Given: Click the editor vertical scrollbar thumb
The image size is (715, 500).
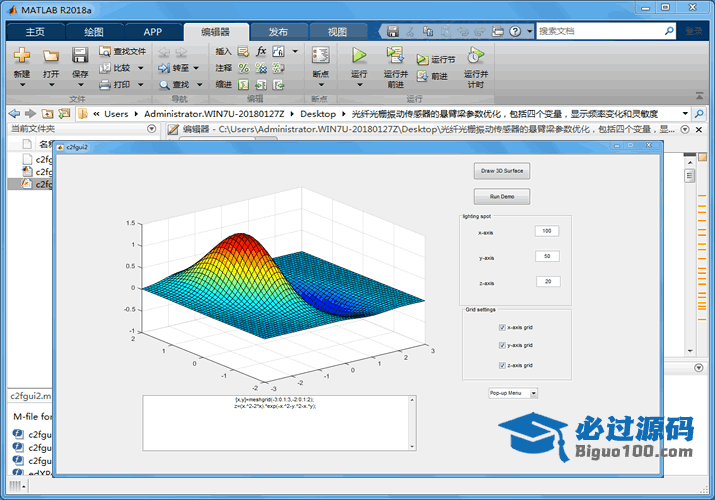Looking at the screenshot, I should pyautogui.click(x=689, y=175).
